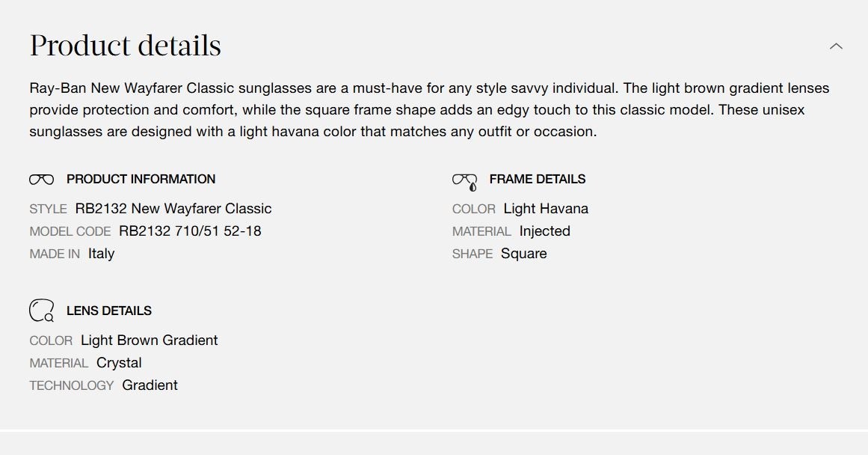Click the lens material value Crystal
The image size is (868, 455).
click(119, 363)
